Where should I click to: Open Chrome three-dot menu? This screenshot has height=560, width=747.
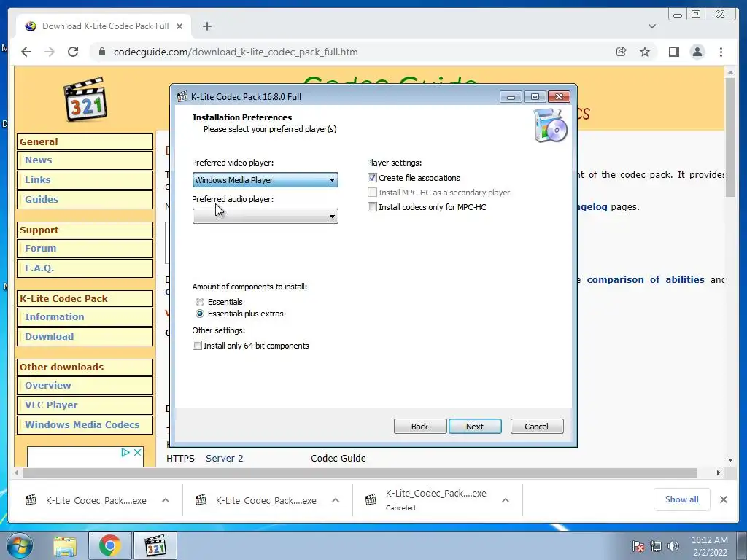tap(721, 52)
